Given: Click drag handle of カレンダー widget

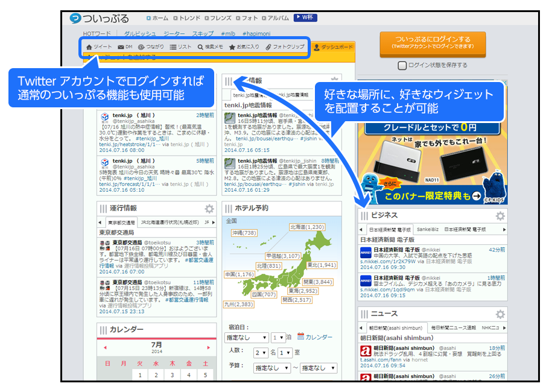Looking at the screenshot, I should pos(103,330).
